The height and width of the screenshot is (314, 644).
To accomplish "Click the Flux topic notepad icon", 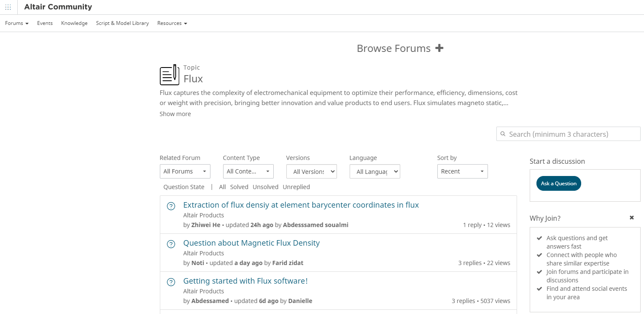I will (169, 75).
